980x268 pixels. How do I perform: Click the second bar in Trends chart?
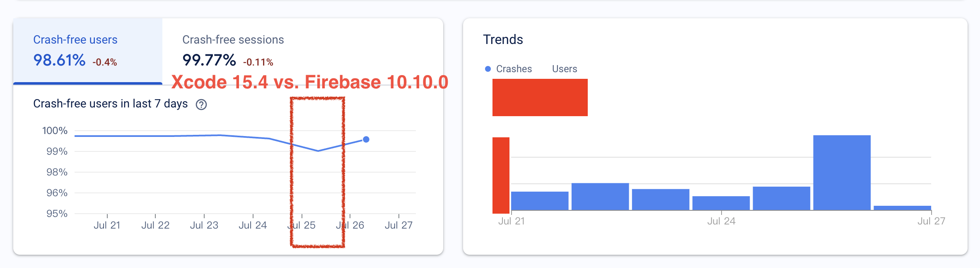point(600,197)
